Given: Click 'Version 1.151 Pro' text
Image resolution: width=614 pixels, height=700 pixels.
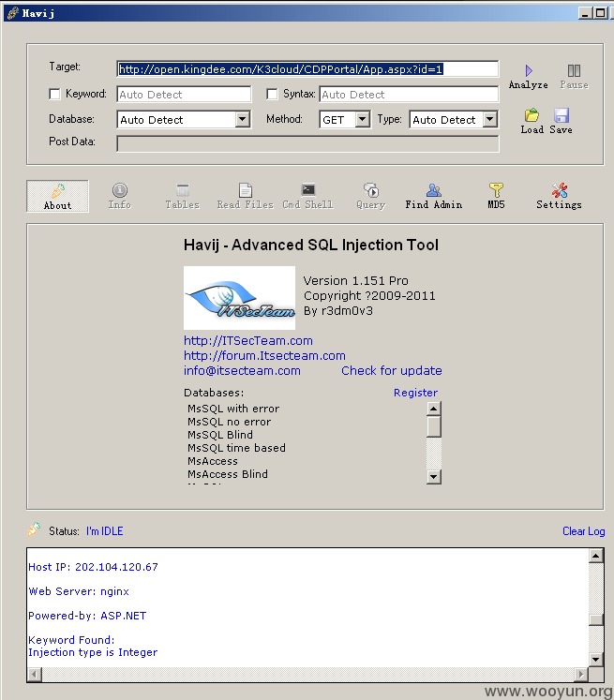Looking at the screenshot, I should pyautogui.click(x=356, y=281).
